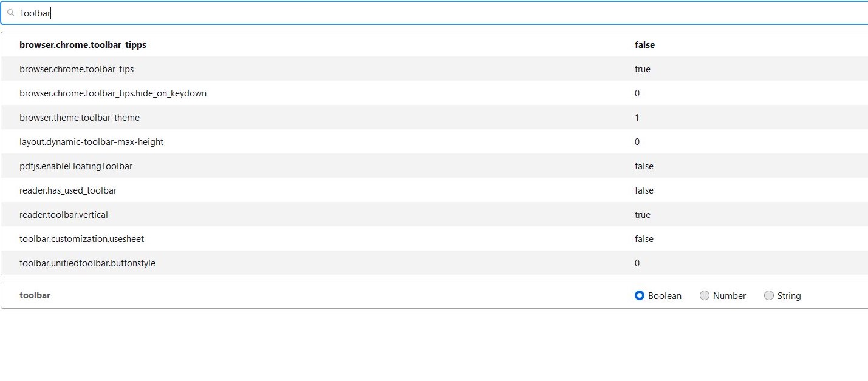Viewport: 868px width, 381px height.
Task: Click the search magnifier icon
Action: tap(10, 13)
